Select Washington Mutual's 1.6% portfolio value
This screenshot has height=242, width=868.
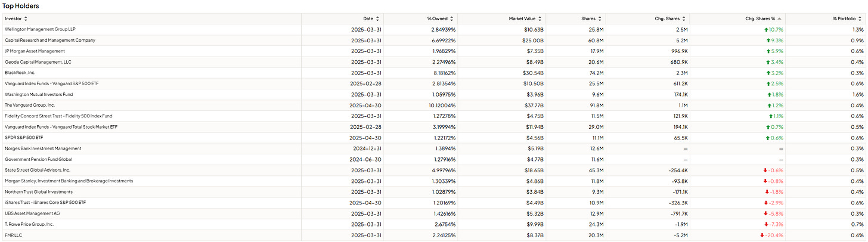[x=858, y=94]
